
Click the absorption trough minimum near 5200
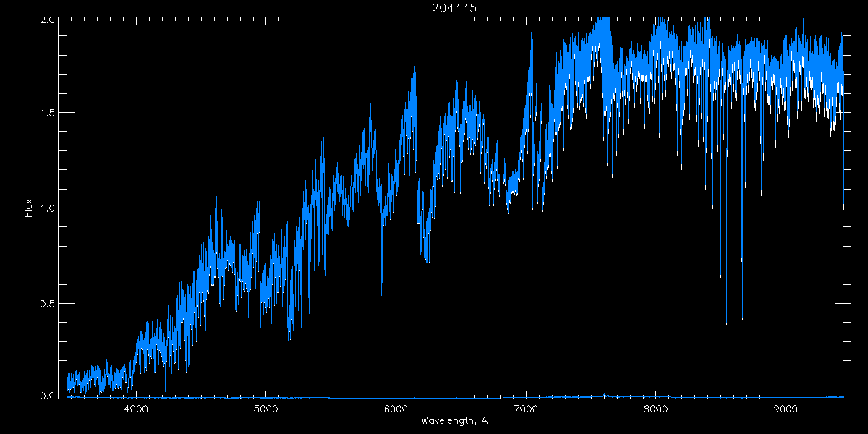click(x=289, y=340)
